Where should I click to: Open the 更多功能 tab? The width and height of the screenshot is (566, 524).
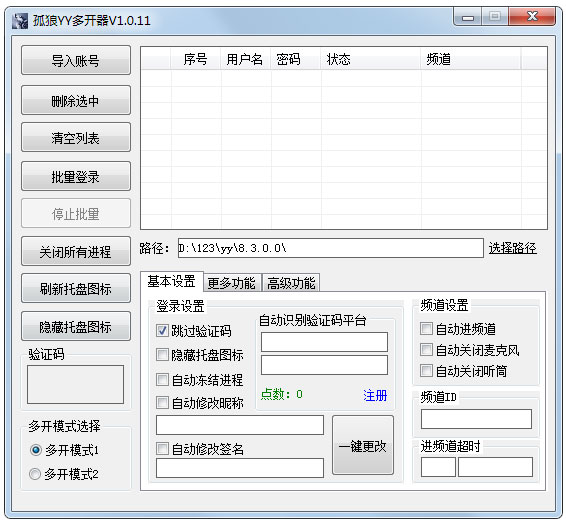pos(232,283)
